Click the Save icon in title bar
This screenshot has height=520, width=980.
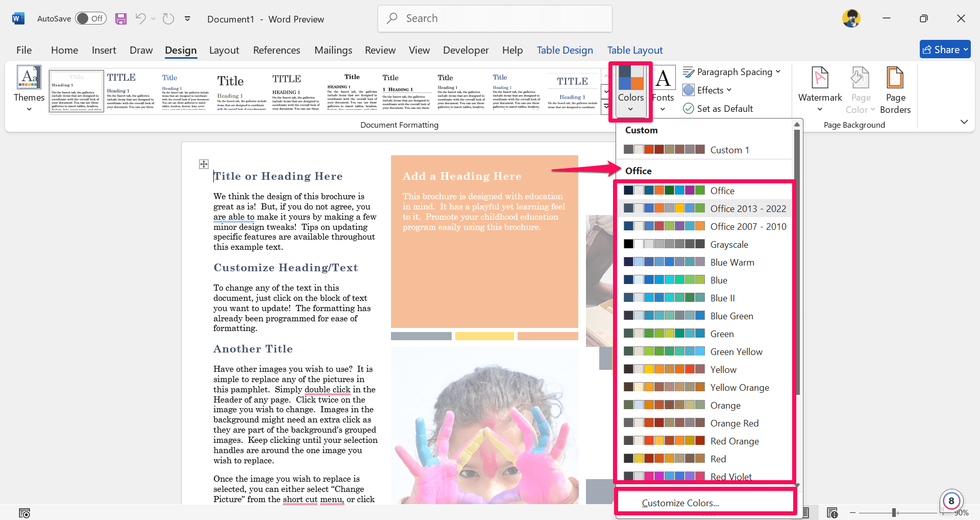(x=121, y=19)
